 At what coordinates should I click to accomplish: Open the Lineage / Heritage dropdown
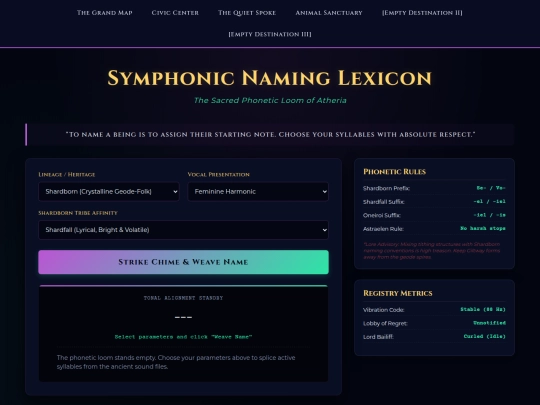pos(109,191)
